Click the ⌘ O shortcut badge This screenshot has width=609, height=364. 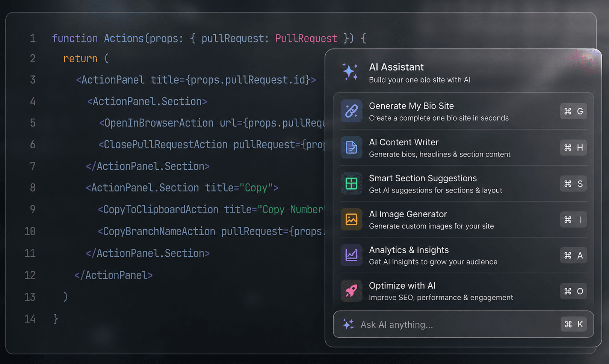[573, 291]
